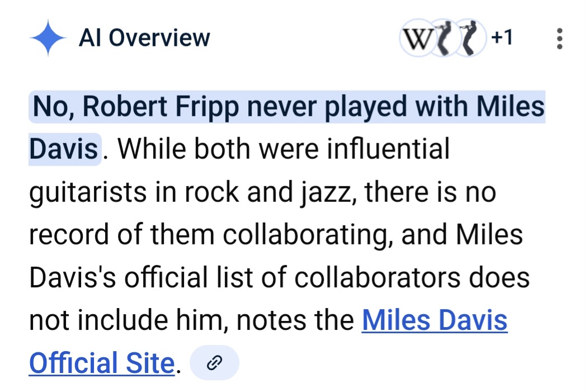Click the blue AI Overview sparkle icon
Viewport: 585px width, 392px height.
click(x=49, y=37)
